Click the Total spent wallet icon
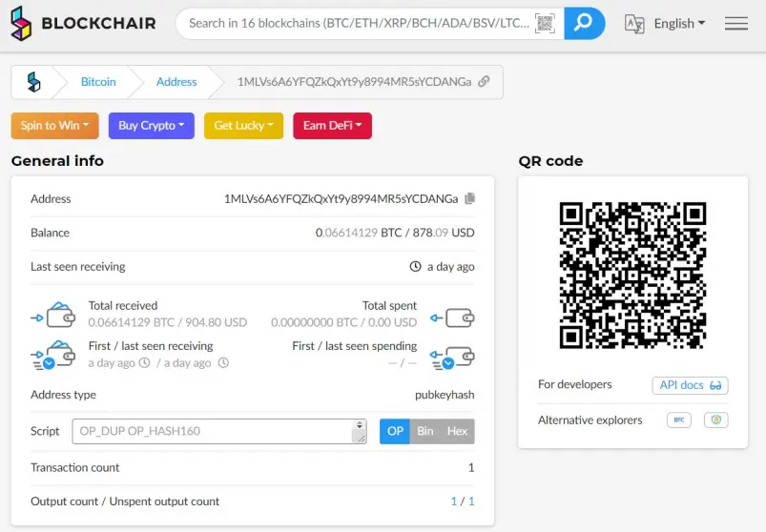Screen dimensions: 766x532 (452, 317)
